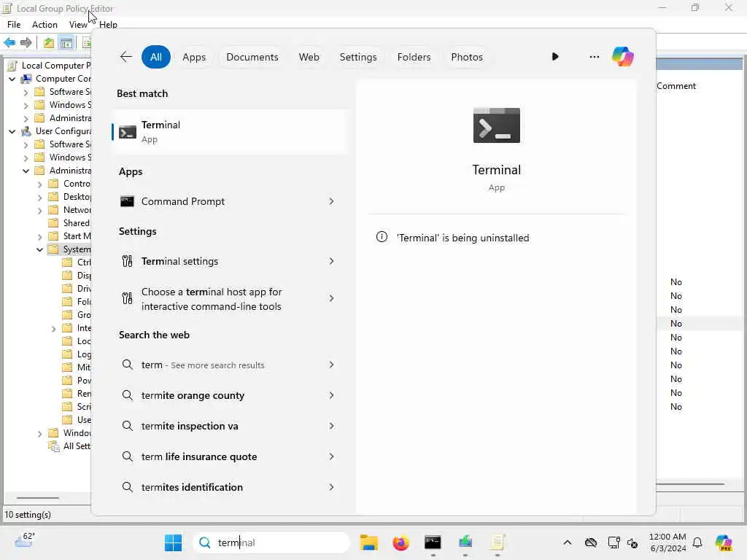The width and height of the screenshot is (747, 560).
Task: Open the three-dots more options menu
Action: pos(594,57)
